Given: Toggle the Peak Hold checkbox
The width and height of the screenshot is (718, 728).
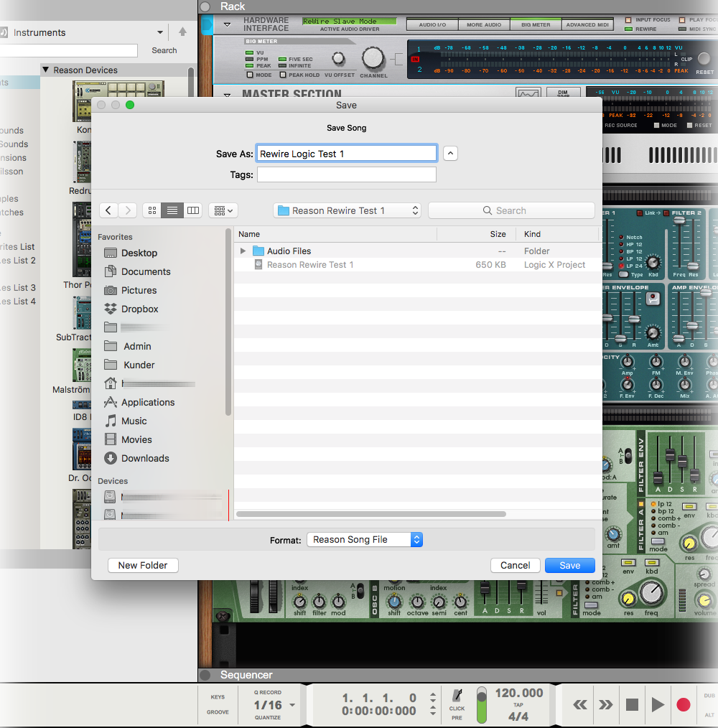Looking at the screenshot, I should click(x=282, y=75).
